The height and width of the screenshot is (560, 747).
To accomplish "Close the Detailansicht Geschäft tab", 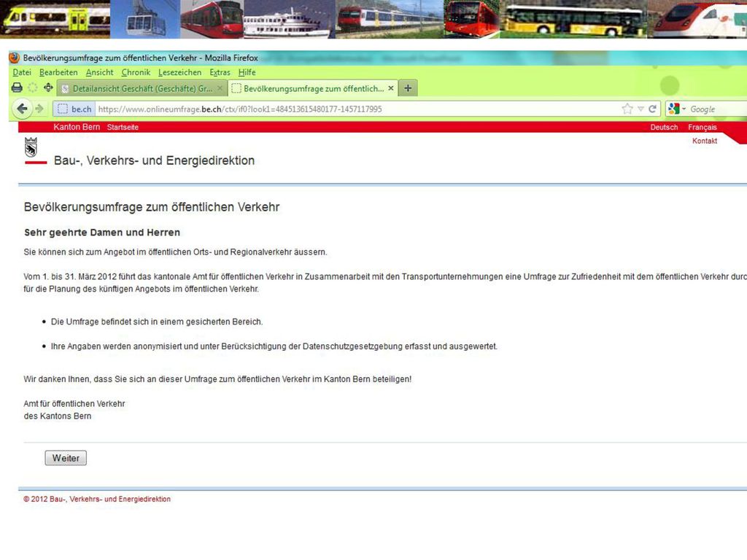I will click(x=220, y=88).
